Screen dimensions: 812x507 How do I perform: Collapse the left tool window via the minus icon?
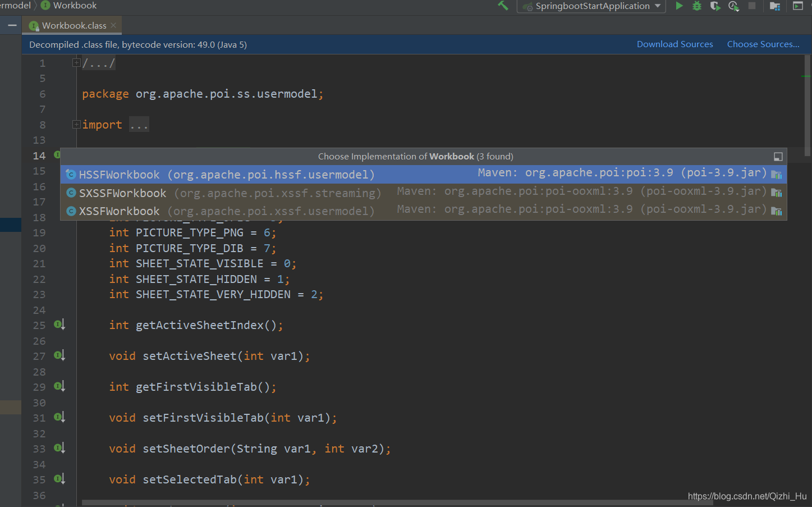point(12,25)
